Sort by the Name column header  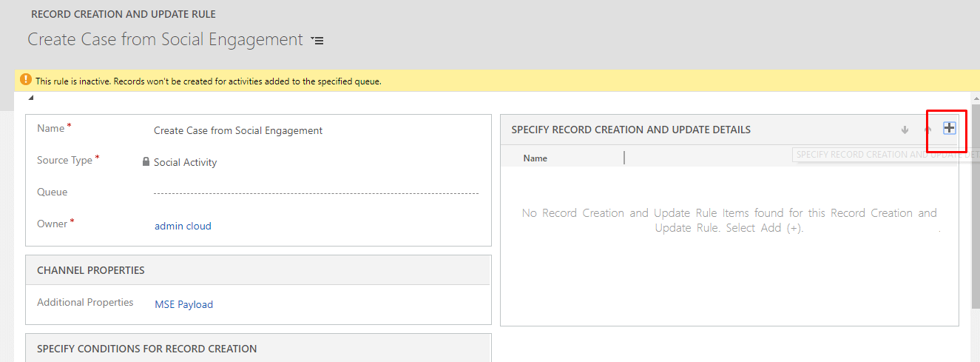pos(535,158)
